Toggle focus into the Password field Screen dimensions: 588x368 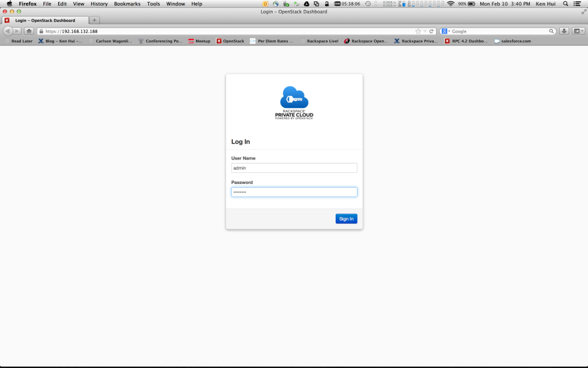point(294,192)
